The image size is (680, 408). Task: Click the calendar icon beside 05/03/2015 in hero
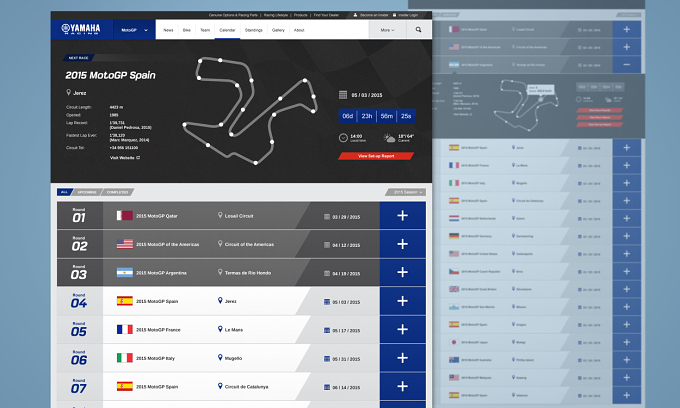(x=343, y=95)
